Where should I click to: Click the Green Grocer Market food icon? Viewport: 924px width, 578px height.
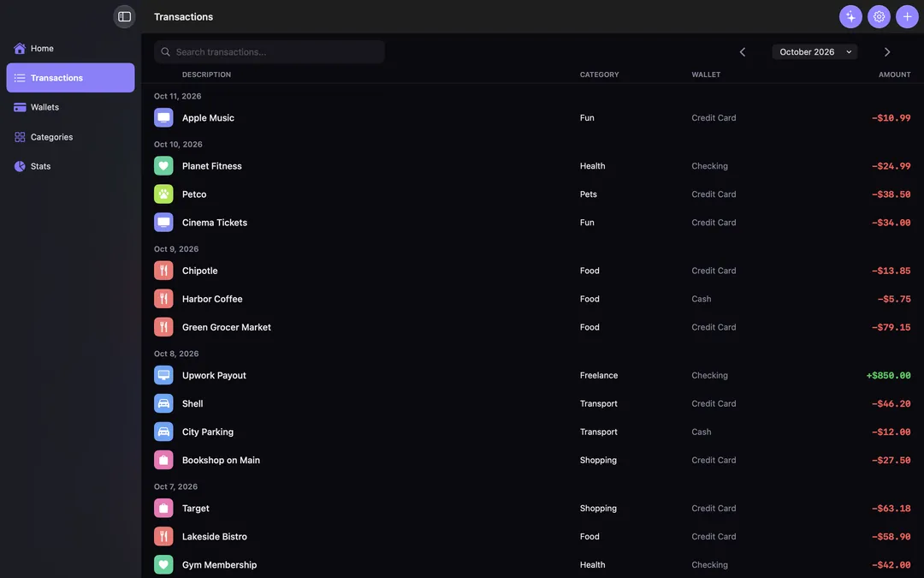point(163,327)
